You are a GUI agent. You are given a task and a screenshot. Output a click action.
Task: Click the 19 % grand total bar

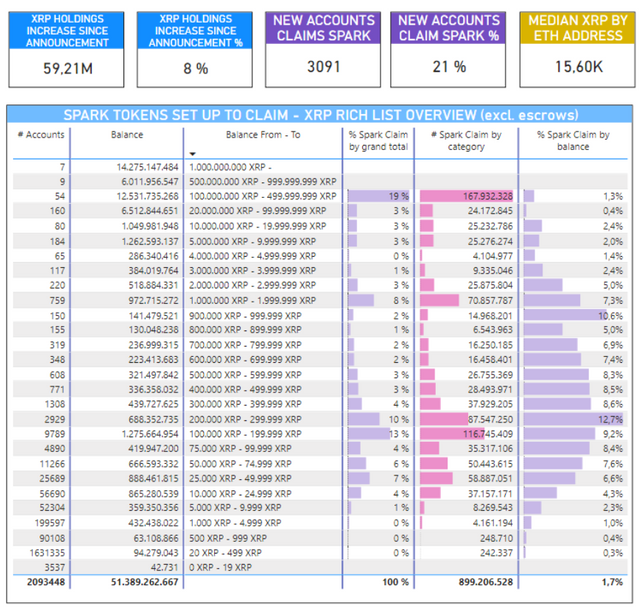[379, 196]
